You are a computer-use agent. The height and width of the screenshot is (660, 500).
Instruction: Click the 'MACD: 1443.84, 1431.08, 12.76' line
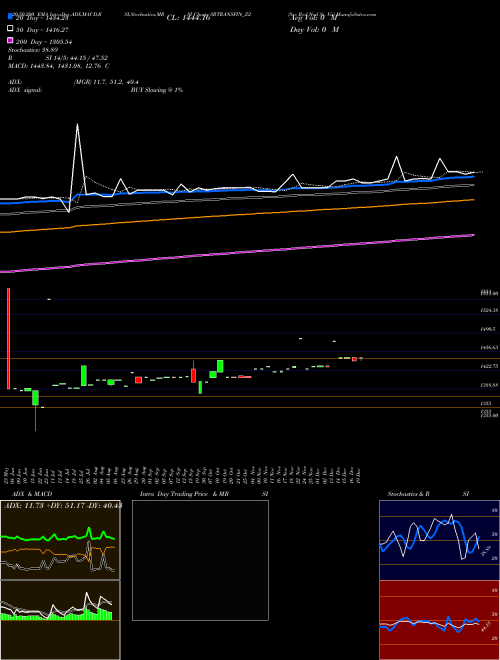pos(59,66)
